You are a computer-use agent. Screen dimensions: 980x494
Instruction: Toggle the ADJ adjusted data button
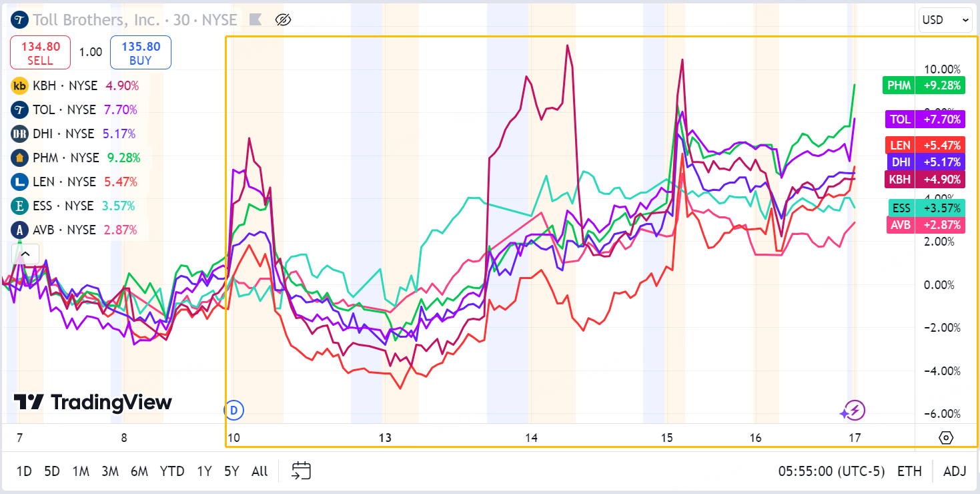[955, 471]
